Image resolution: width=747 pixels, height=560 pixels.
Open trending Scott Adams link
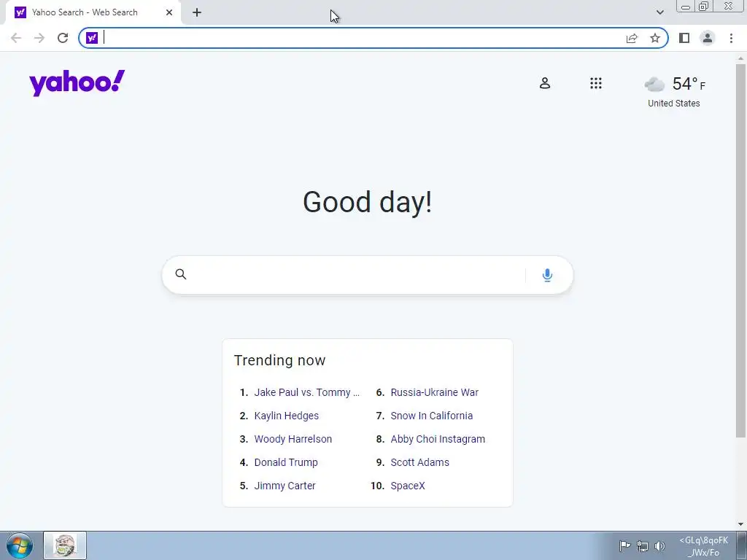[419, 462]
